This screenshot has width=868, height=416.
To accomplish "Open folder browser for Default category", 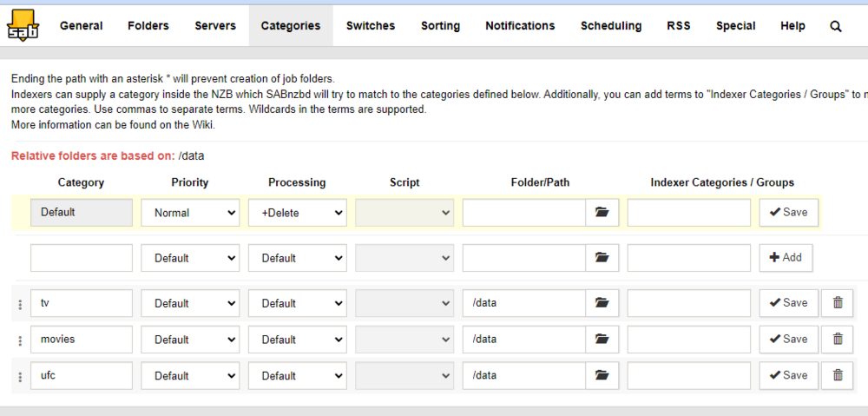I will [602, 212].
